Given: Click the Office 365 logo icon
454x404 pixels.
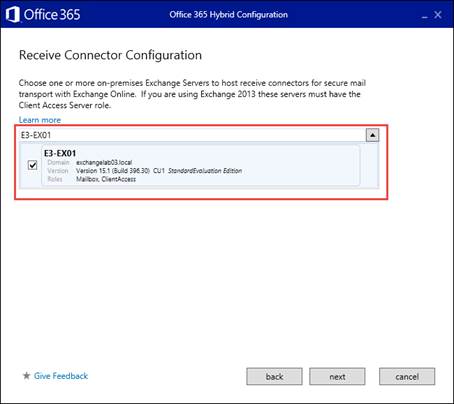Looking at the screenshot, I should [13, 15].
